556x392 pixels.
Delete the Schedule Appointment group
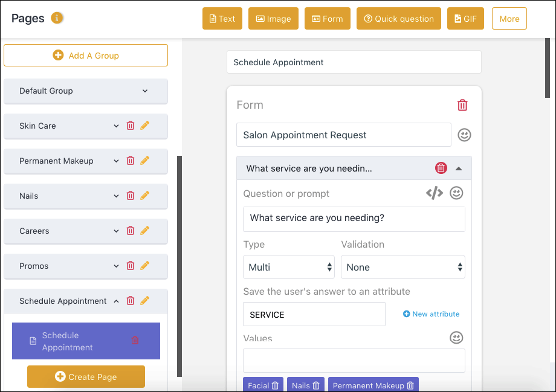pos(131,301)
